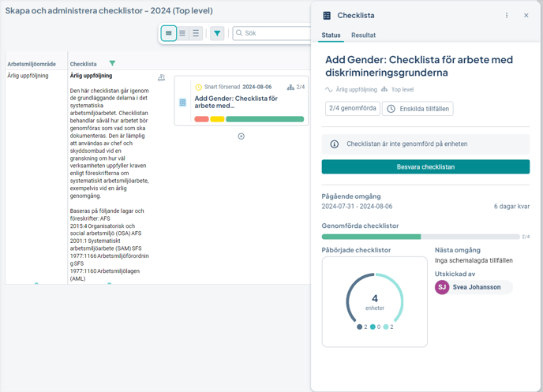Click the 2/4 genomförda button
The image size is (543, 392).
click(352, 108)
